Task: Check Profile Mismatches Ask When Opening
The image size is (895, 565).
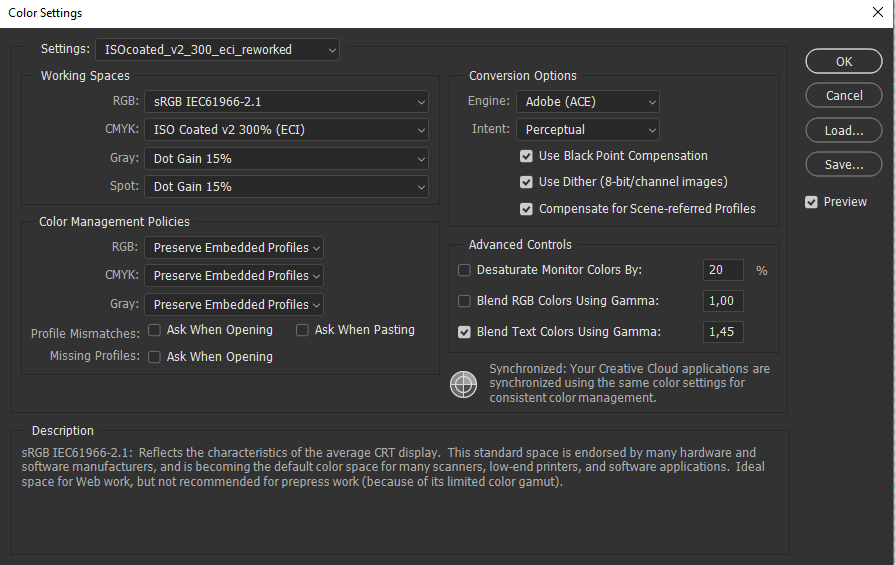Action: coord(154,330)
